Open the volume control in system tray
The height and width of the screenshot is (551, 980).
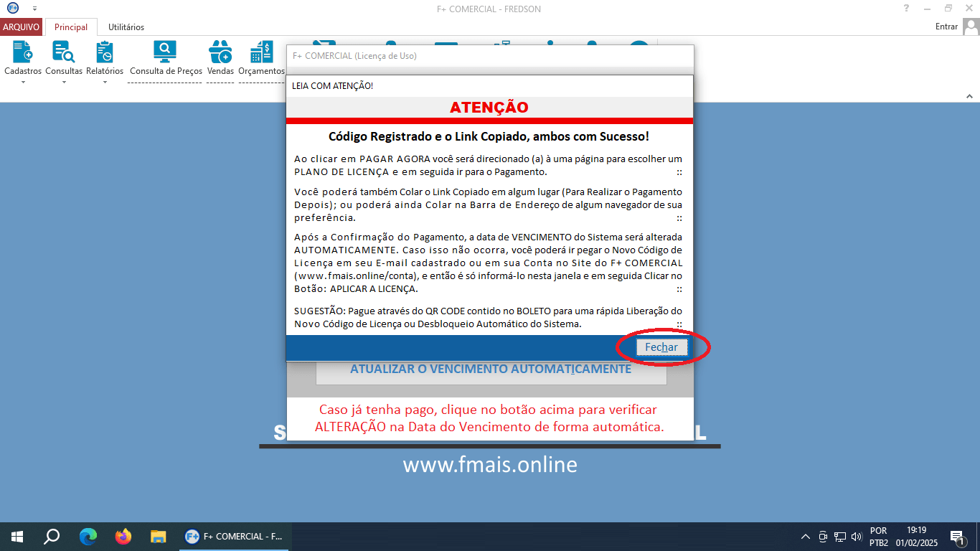(858, 536)
